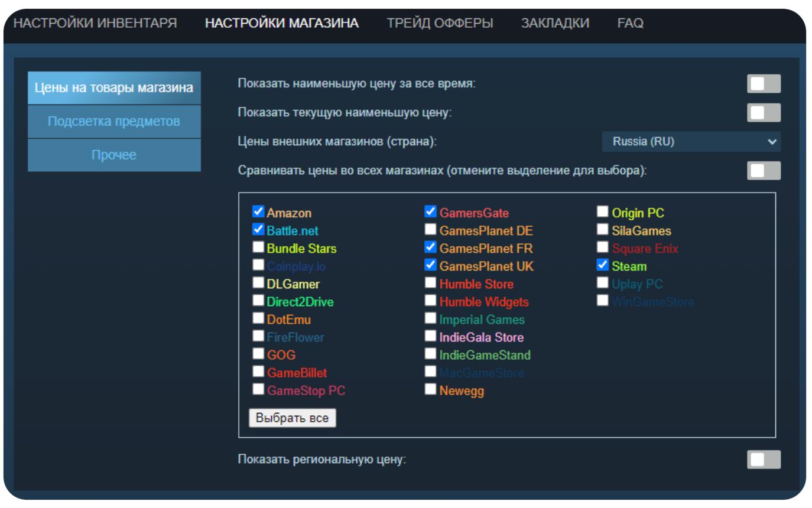812x508 pixels.
Task: Enable the SilaGames checkbox
Action: click(602, 229)
